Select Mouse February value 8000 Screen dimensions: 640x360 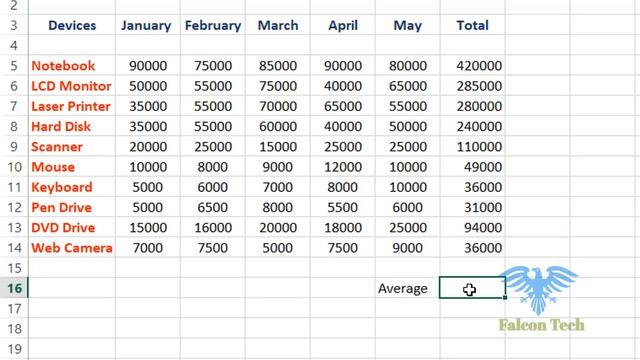pyautogui.click(x=213, y=167)
